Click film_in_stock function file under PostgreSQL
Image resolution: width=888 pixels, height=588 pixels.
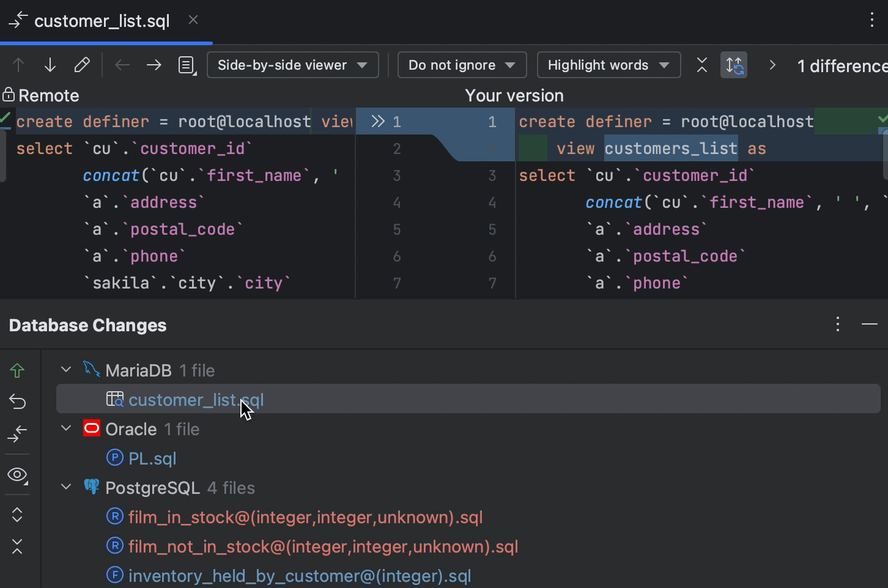click(x=305, y=516)
